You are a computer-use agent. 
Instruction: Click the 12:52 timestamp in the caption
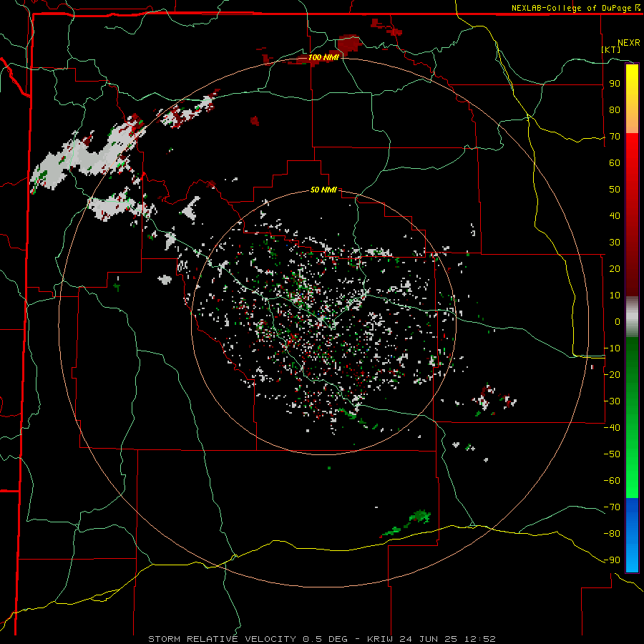click(479, 639)
